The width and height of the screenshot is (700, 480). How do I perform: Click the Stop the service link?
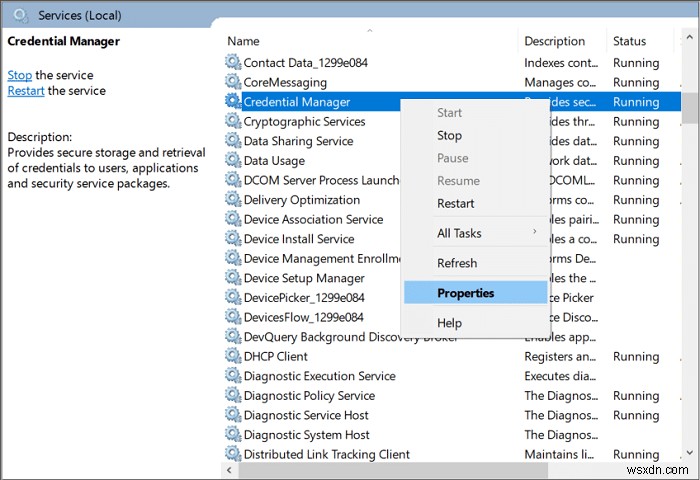[20, 75]
